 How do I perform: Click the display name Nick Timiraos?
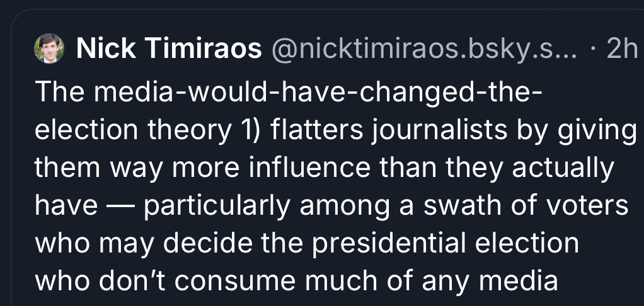(168, 50)
